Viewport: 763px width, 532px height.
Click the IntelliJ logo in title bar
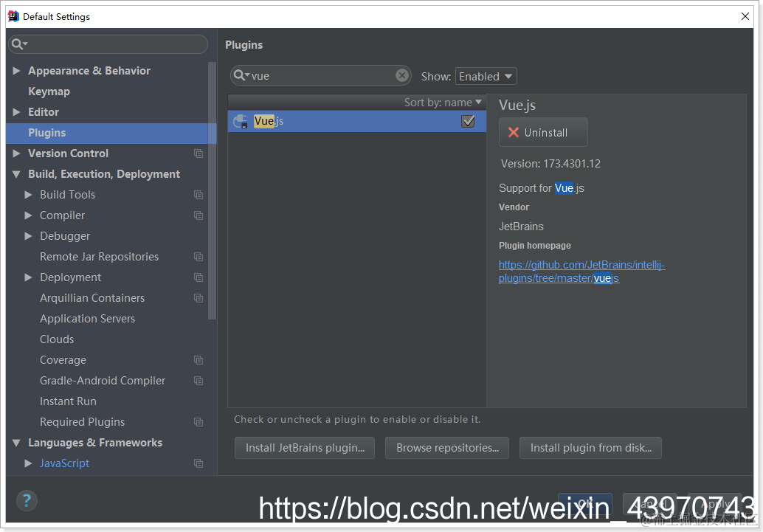(x=13, y=16)
